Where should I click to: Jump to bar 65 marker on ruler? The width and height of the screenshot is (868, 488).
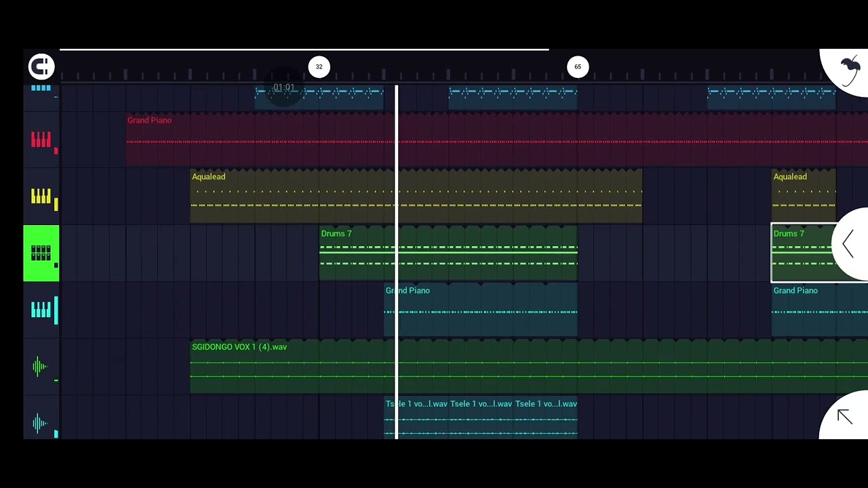coord(578,67)
